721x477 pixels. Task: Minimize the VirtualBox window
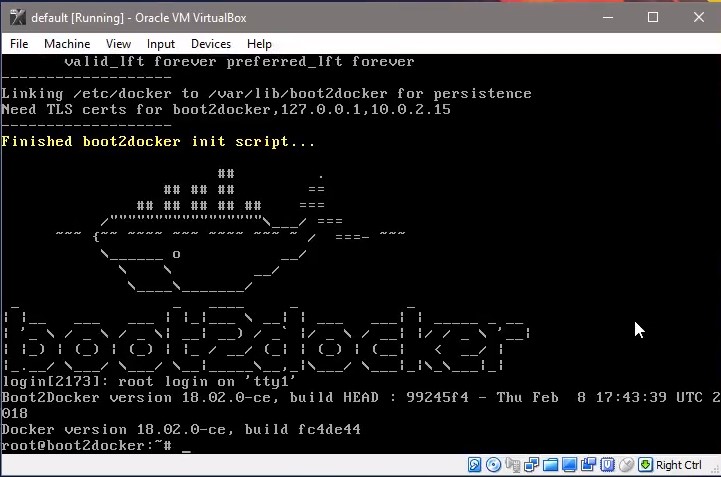point(608,17)
